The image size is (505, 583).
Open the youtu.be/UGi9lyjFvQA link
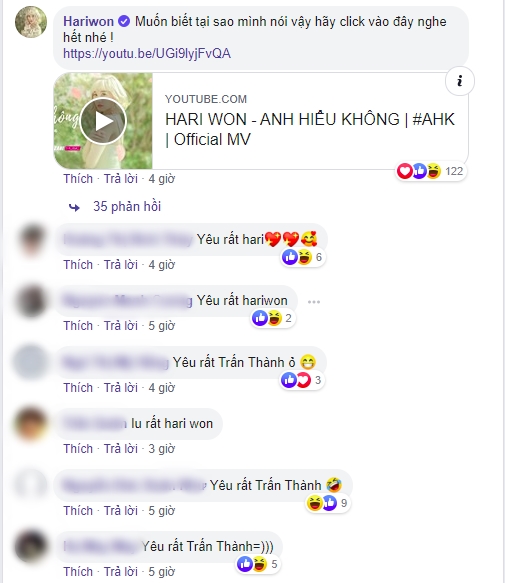click(x=147, y=54)
